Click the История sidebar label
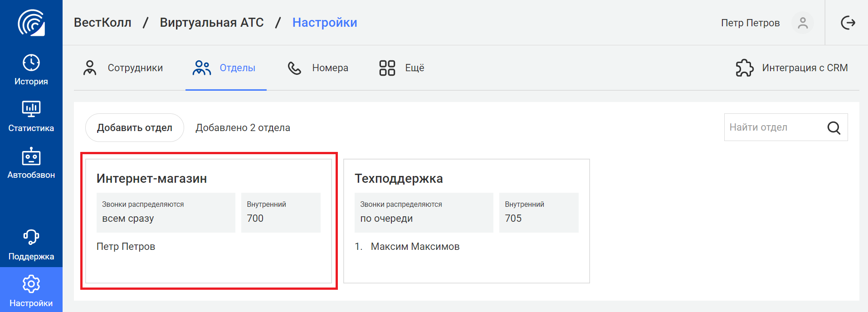The height and width of the screenshot is (312, 868). click(x=31, y=82)
